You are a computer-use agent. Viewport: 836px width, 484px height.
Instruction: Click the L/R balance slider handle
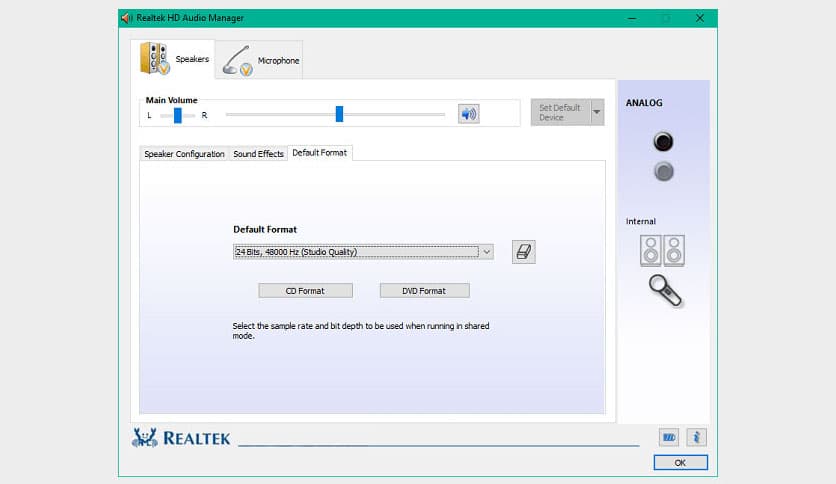[178, 115]
